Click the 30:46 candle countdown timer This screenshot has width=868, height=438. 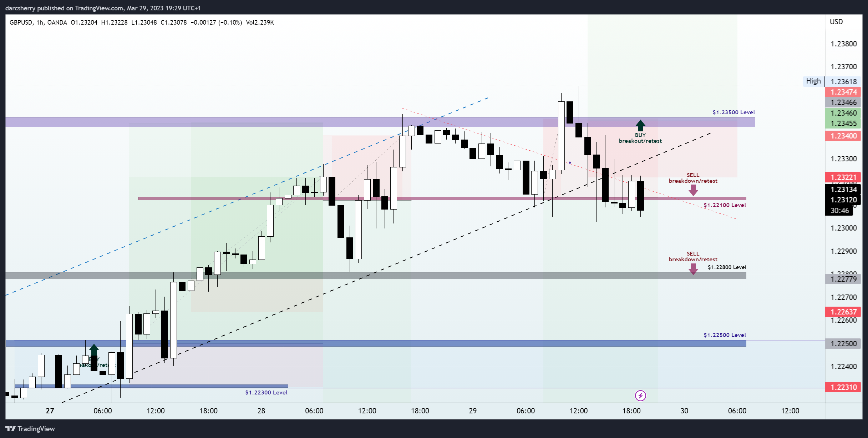coord(839,210)
